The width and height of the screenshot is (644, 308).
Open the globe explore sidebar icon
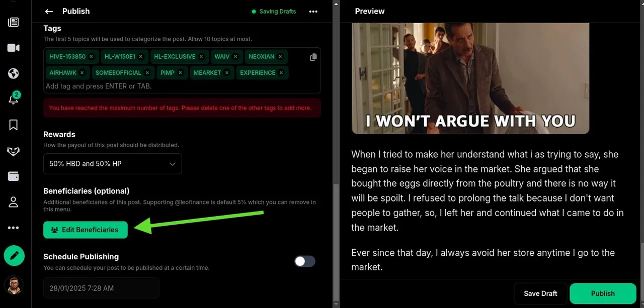tap(14, 74)
